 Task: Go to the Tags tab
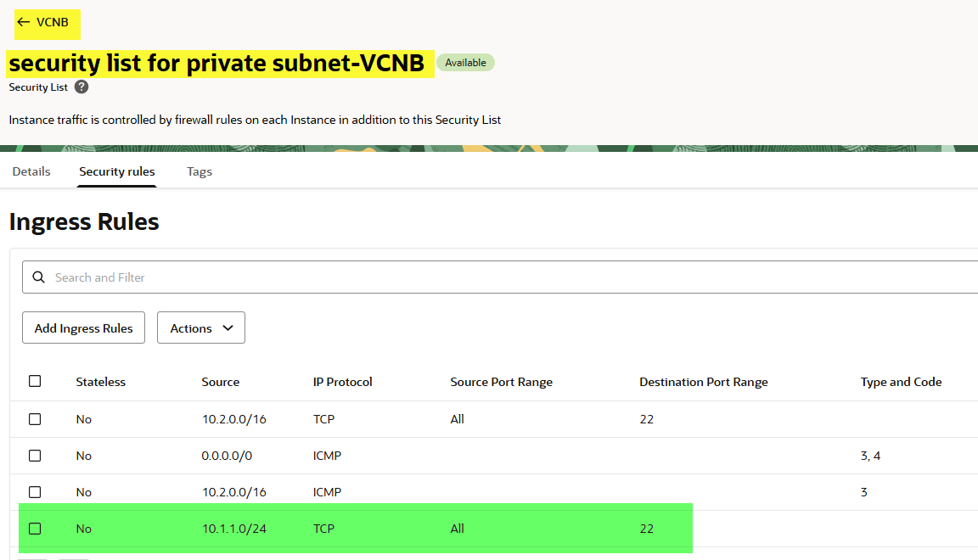[200, 171]
